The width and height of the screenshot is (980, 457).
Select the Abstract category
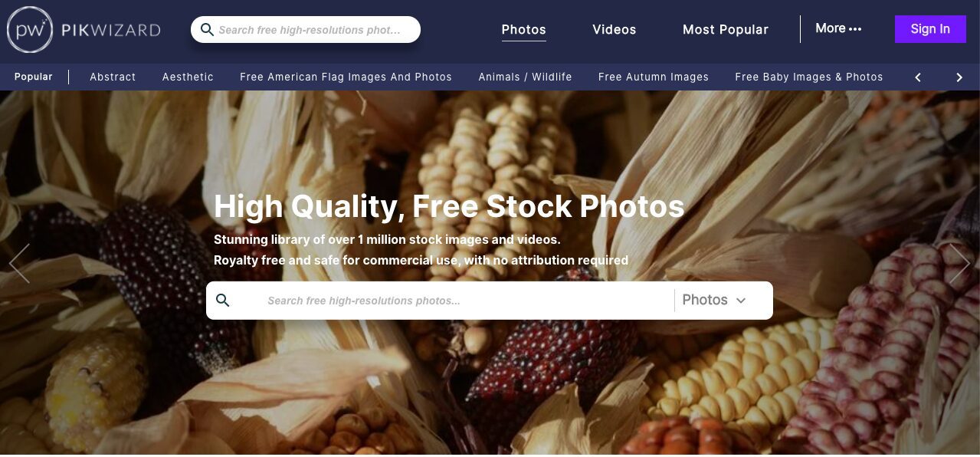(x=113, y=77)
